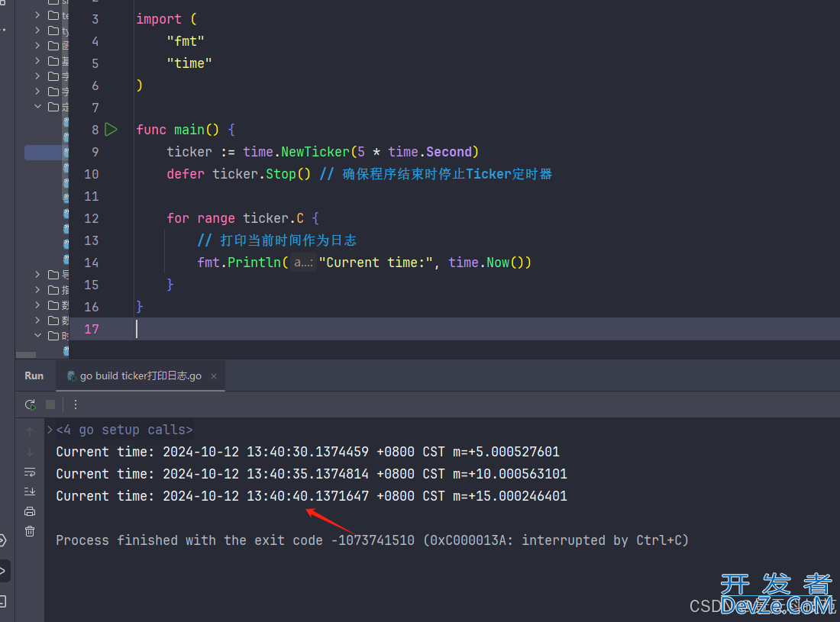This screenshot has width=840, height=622.
Task: Click closing brace on line 15
Action: tap(170, 285)
